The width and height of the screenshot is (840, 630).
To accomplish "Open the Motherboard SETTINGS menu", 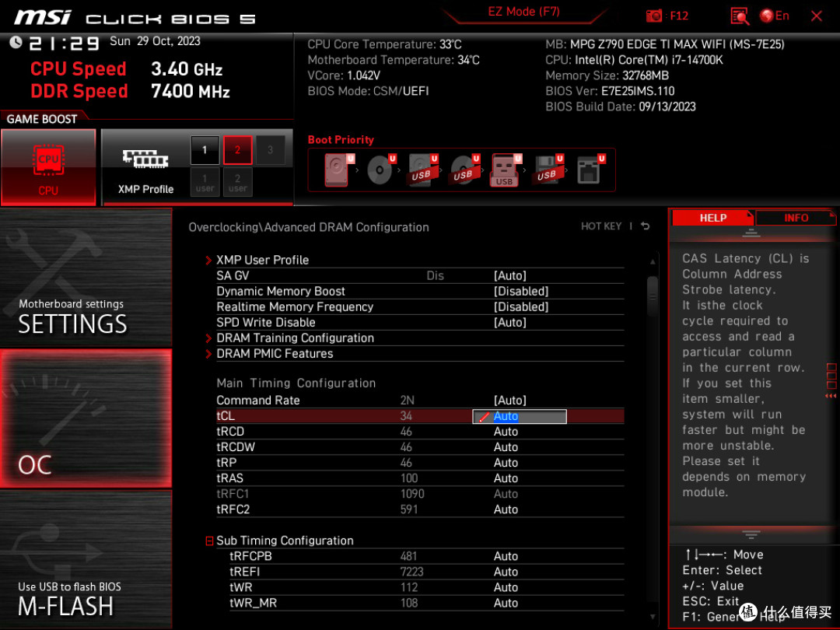I will point(86,278).
